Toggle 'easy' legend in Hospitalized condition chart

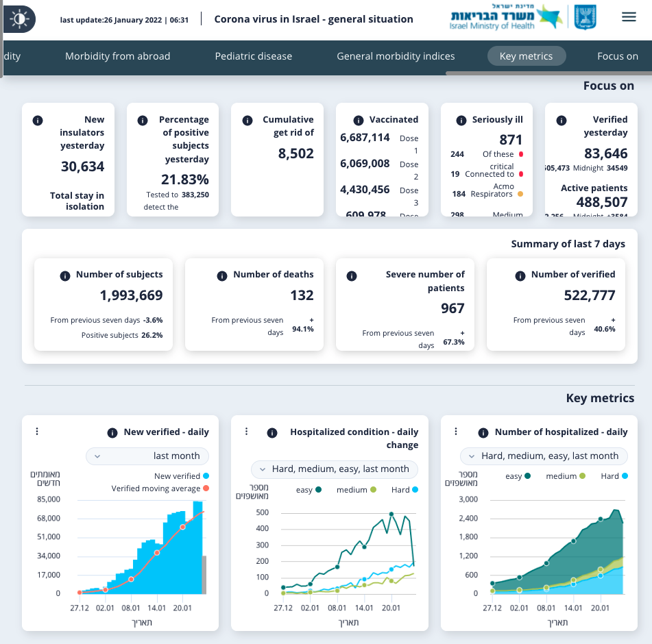[x=309, y=490]
